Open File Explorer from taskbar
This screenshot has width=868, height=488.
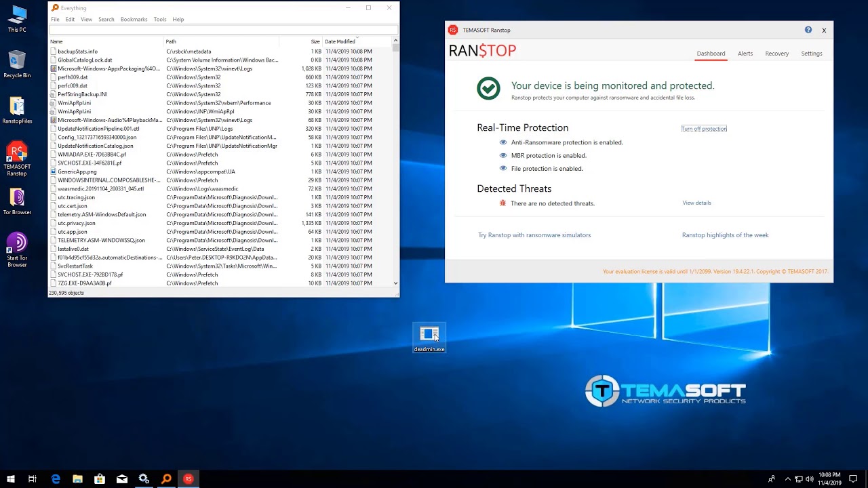77,479
